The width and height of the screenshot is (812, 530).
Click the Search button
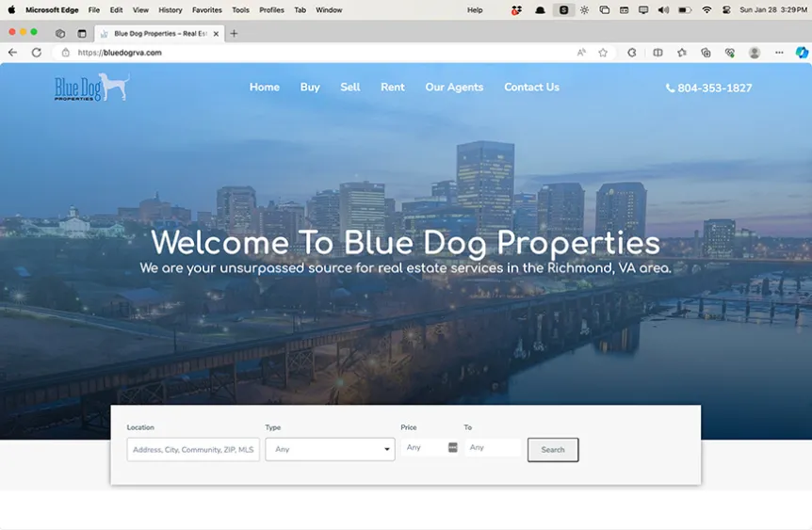point(553,449)
